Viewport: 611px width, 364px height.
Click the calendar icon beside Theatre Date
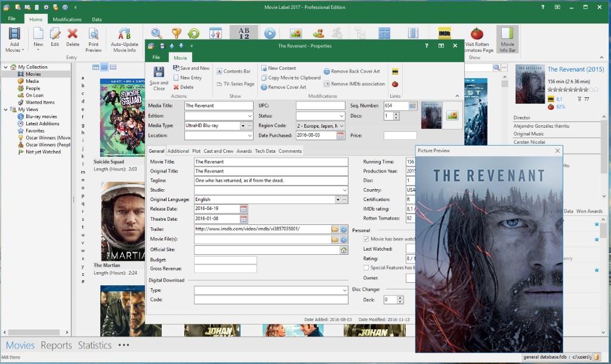[x=243, y=219]
